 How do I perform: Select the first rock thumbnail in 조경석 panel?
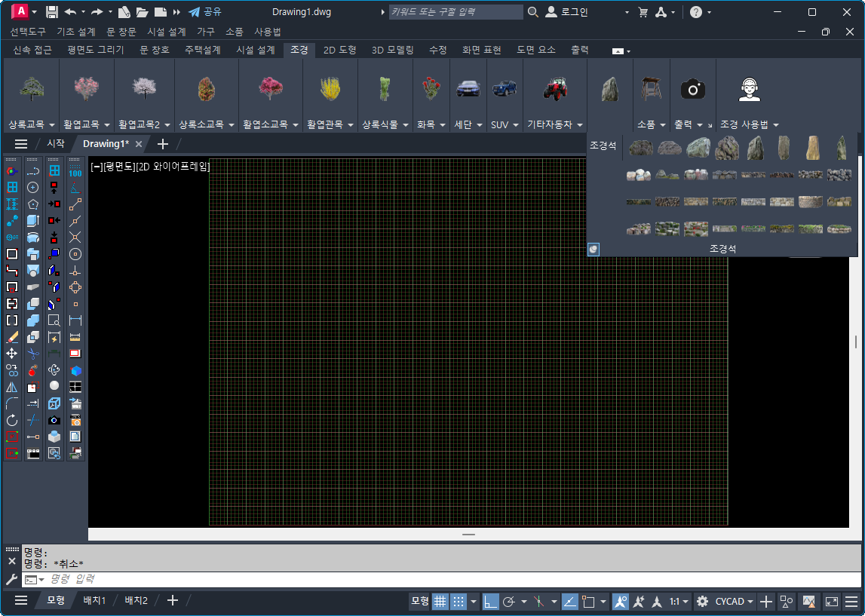click(x=641, y=149)
